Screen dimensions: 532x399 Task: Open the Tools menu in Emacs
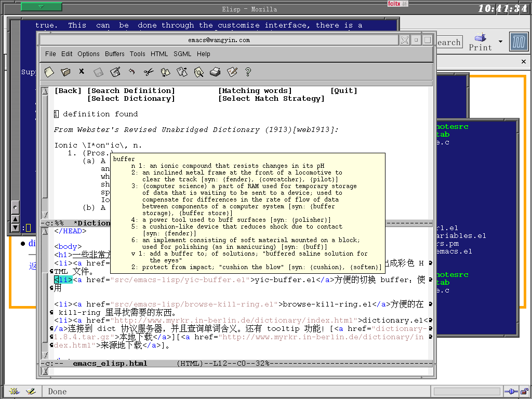(x=138, y=54)
